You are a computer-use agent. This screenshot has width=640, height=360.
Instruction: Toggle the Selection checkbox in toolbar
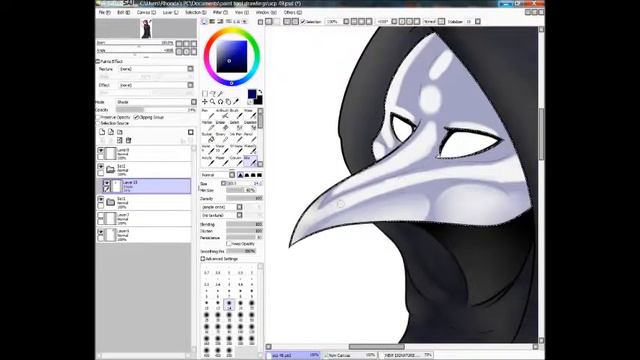[303, 22]
